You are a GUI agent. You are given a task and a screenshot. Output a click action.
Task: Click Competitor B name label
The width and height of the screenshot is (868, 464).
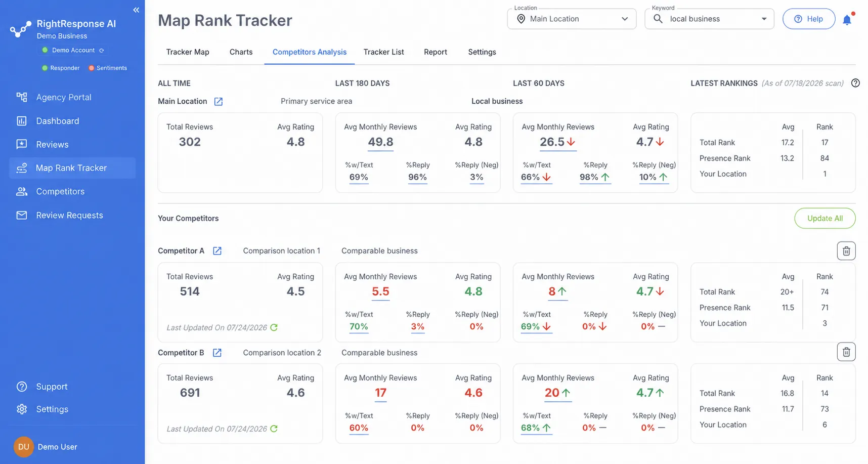point(181,353)
